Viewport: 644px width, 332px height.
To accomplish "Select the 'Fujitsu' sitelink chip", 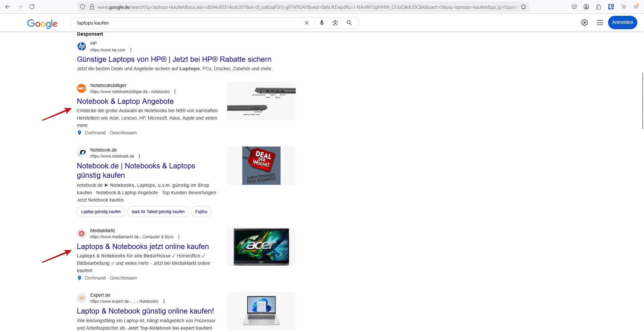I will point(201,212).
